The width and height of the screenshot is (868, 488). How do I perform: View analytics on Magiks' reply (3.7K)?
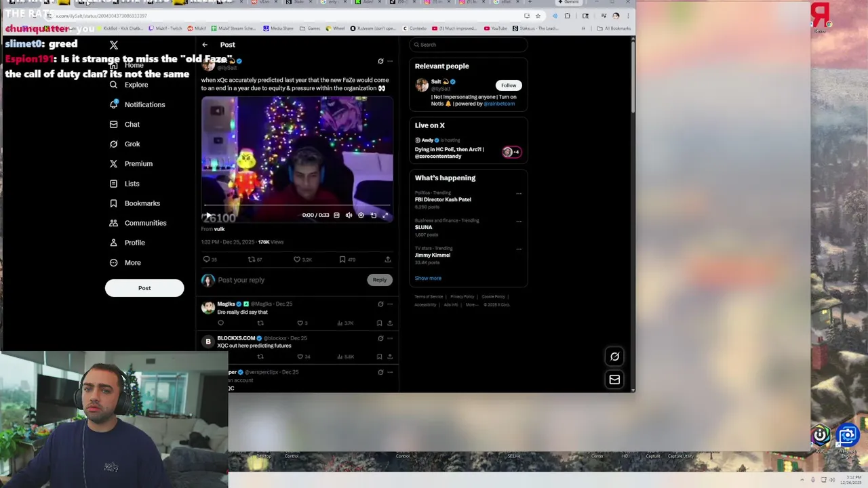pyautogui.click(x=346, y=323)
